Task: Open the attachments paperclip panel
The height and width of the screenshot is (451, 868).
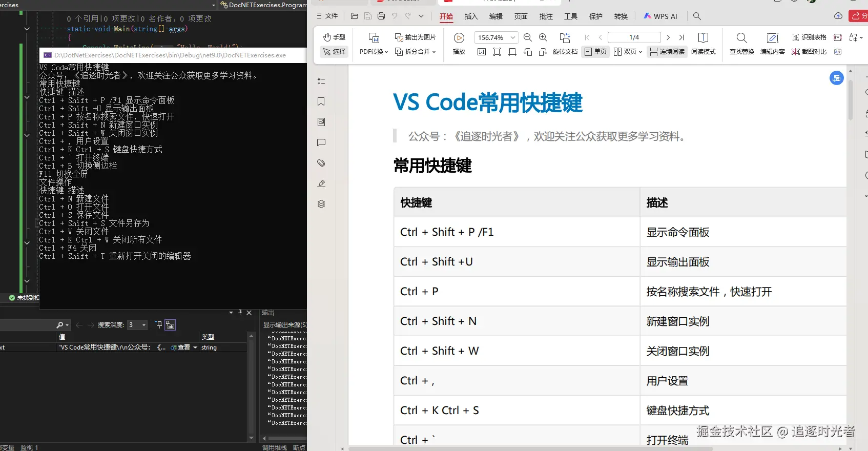Action: click(x=321, y=163)
